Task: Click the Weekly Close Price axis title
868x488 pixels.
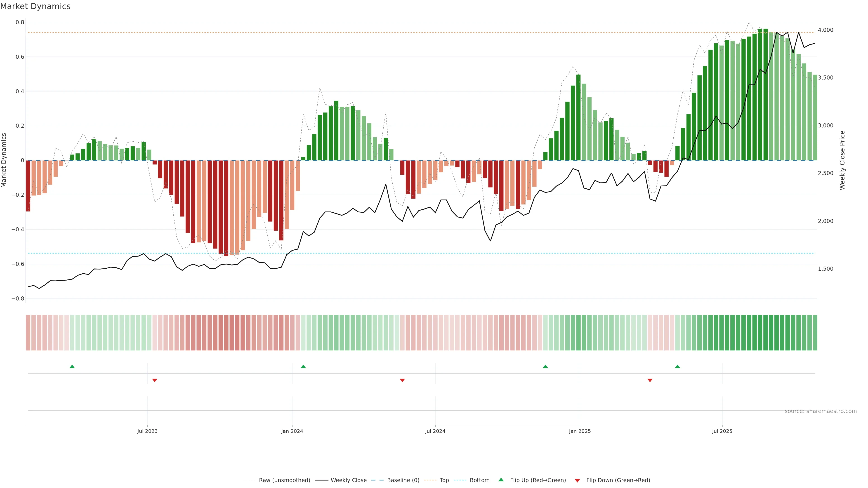Action: [x=842, y=160]
